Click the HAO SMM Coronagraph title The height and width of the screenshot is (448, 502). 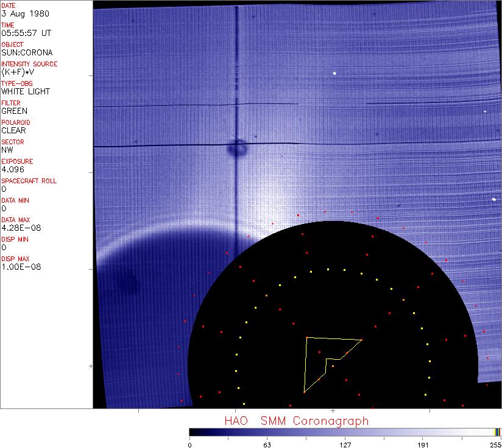point(296,421)
